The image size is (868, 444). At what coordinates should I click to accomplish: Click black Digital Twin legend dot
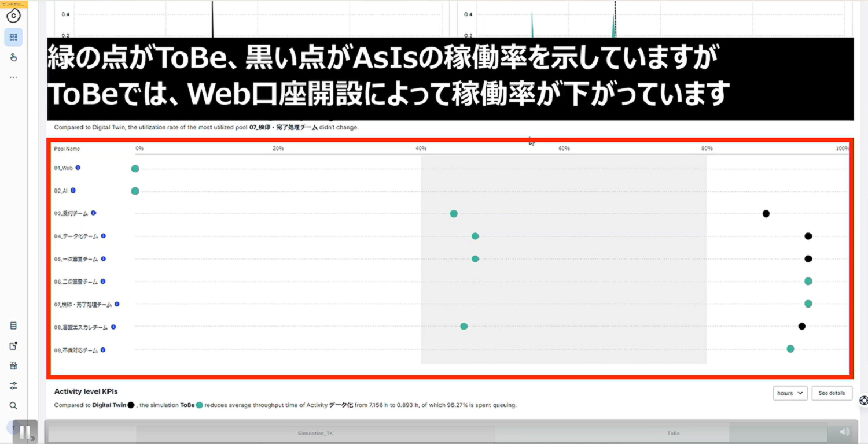[x=131, y=405]
